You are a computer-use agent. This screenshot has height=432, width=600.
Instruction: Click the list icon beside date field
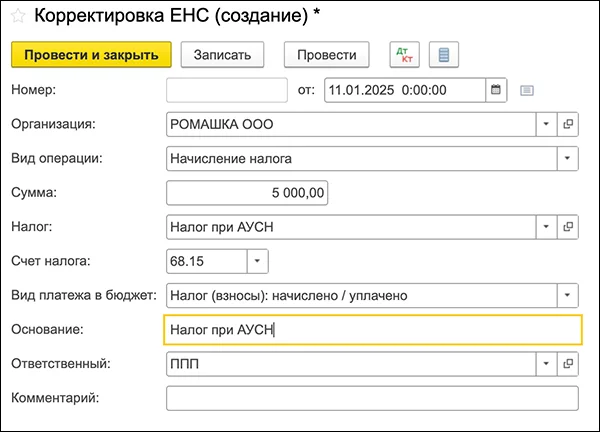tap(527, 90)
